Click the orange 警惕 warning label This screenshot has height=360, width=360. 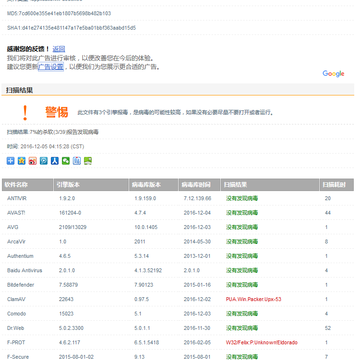tap(57, 112)
